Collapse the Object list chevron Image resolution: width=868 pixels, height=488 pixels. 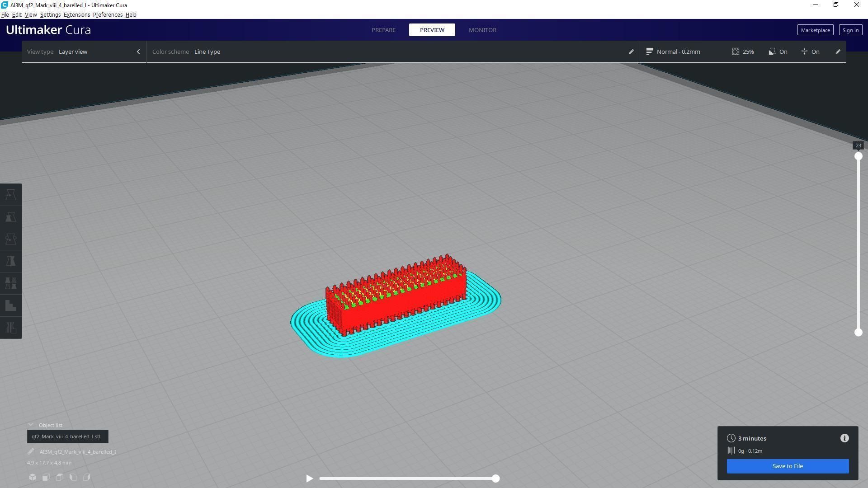31,425
